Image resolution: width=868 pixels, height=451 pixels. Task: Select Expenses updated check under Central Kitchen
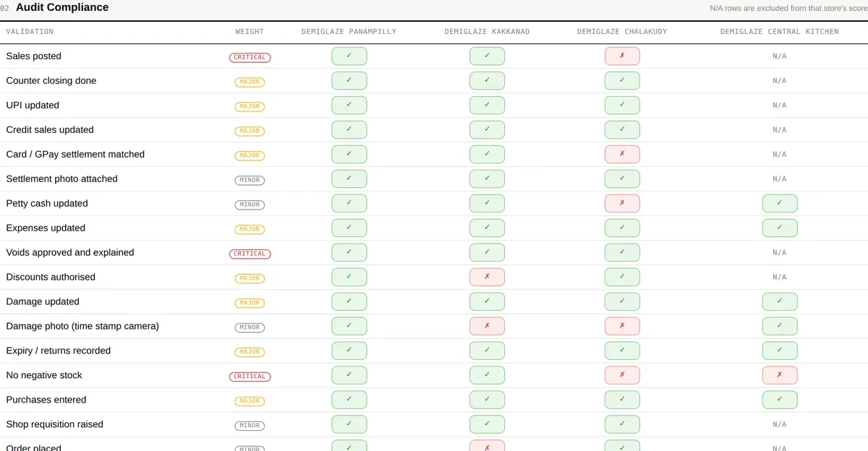pyautogui.click(x=780, y=228)
